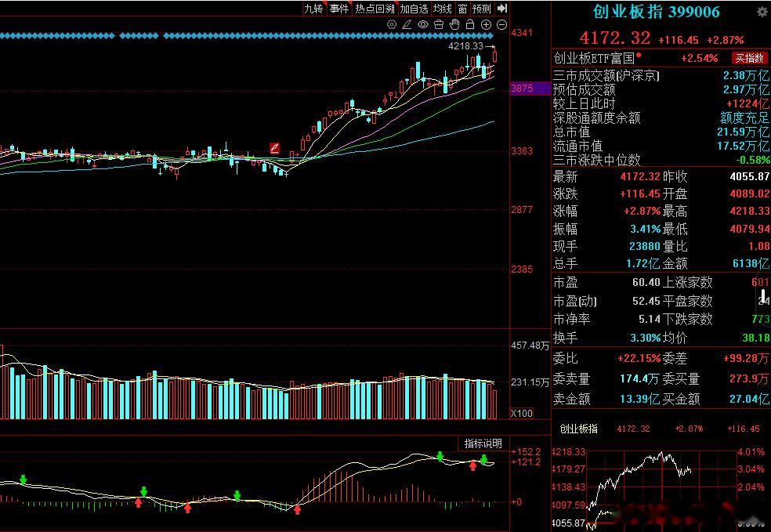Select the drawing pen tool
This screenshot has height=532, width=771.
[407, 24]
